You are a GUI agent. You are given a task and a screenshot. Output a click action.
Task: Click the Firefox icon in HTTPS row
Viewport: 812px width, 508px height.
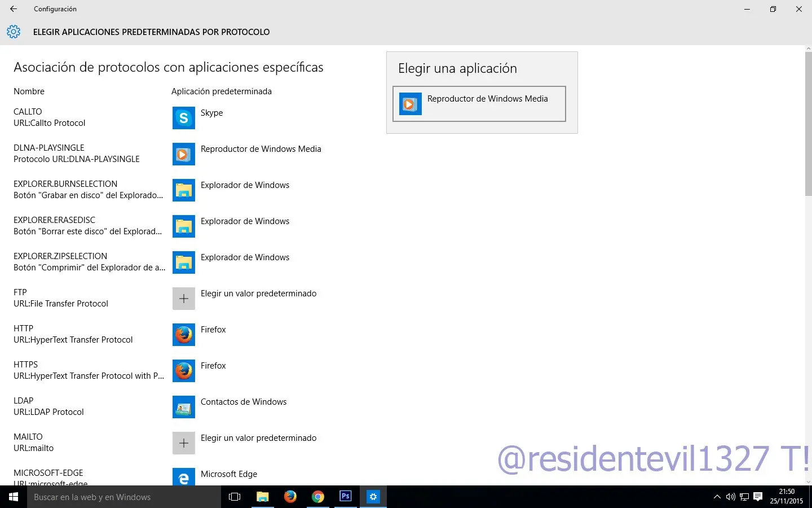pos(184,371)
